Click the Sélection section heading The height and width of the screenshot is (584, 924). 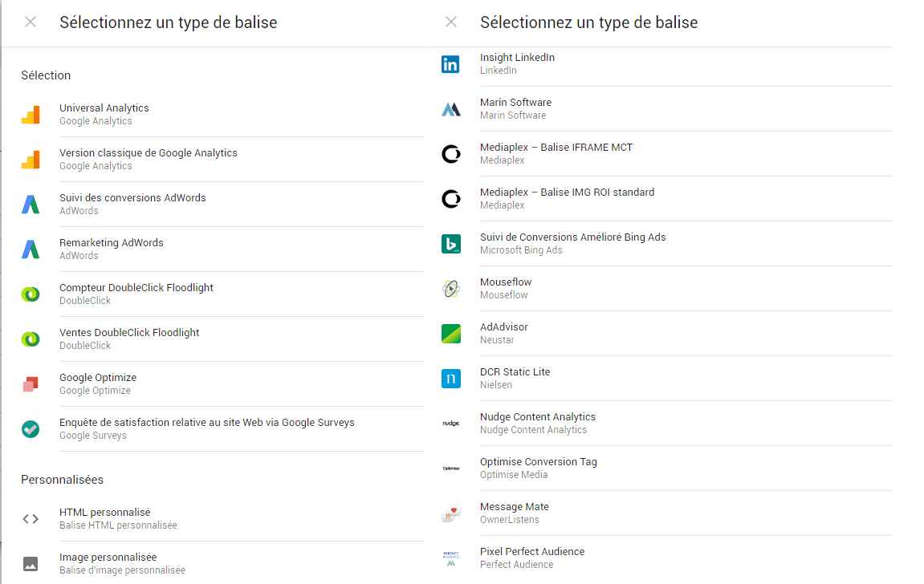coord(46,75)
